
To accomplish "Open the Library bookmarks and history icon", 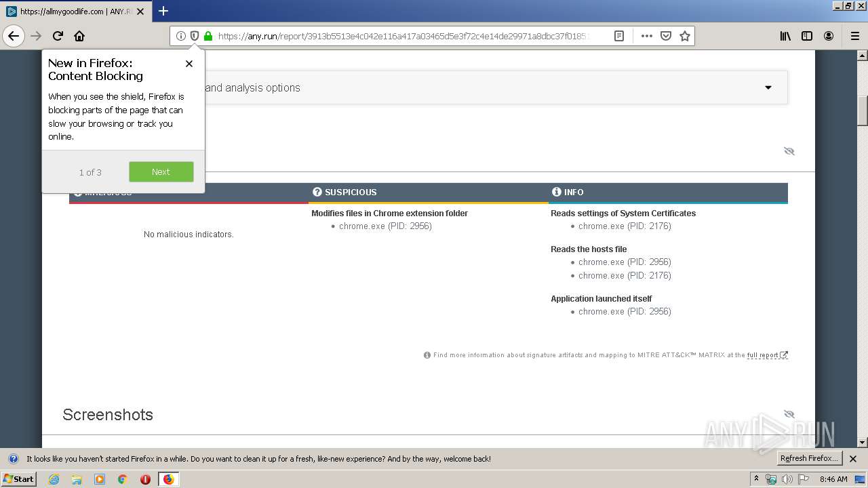I will (785, 36).
